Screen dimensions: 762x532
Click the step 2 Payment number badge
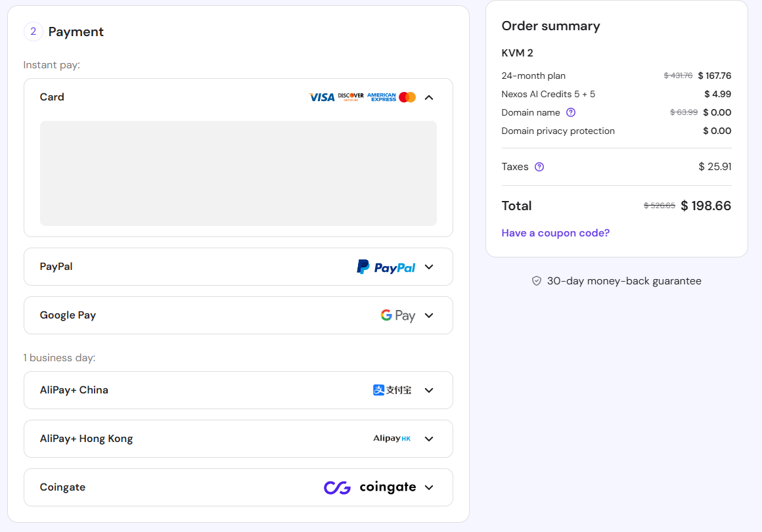coord(33,32)
